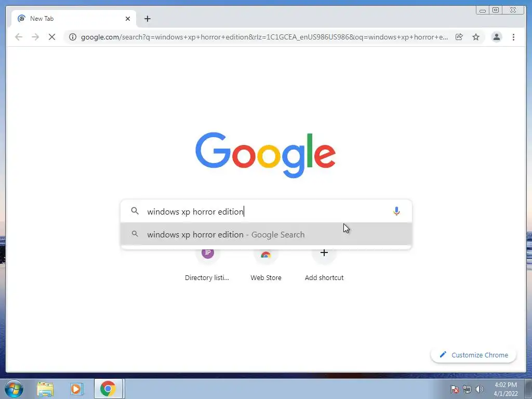Open the volume speaker tray icon
This screenshot has width=532, height=399.
tap(480, 389)
